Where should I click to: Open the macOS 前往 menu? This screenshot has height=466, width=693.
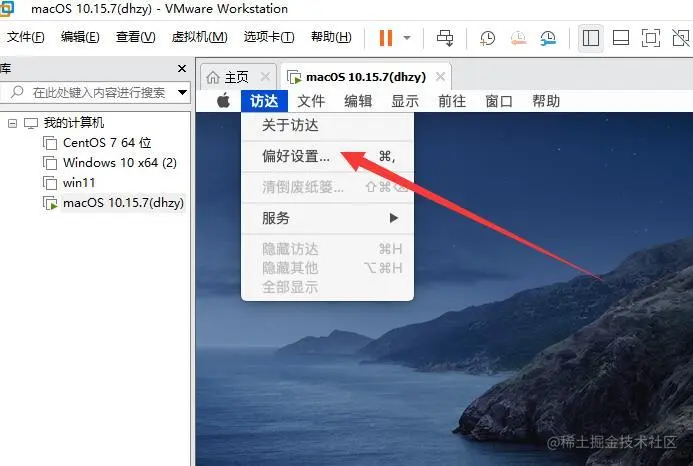click(452, 101)
